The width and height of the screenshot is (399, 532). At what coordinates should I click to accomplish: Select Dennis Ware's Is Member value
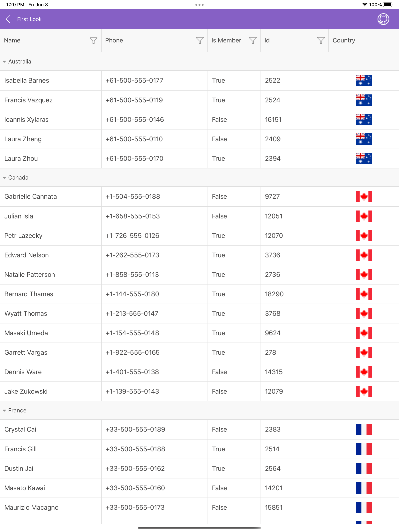(219, 372)
